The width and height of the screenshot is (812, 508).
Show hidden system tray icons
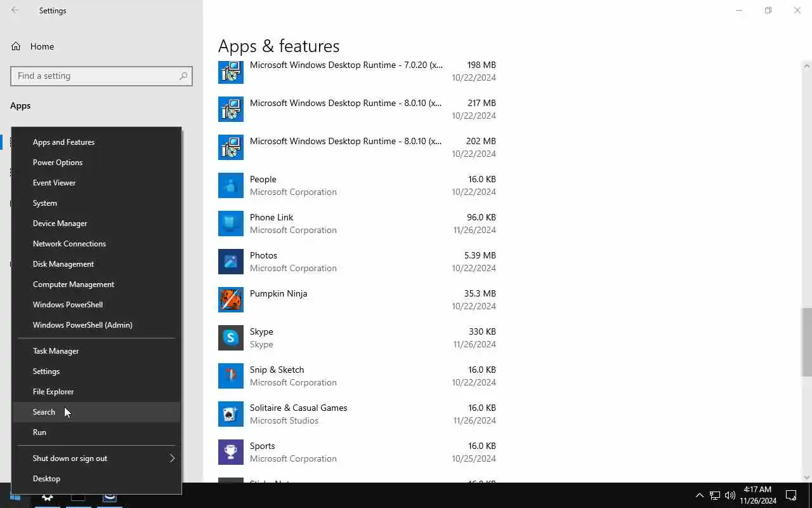click(x=700, y=495)
